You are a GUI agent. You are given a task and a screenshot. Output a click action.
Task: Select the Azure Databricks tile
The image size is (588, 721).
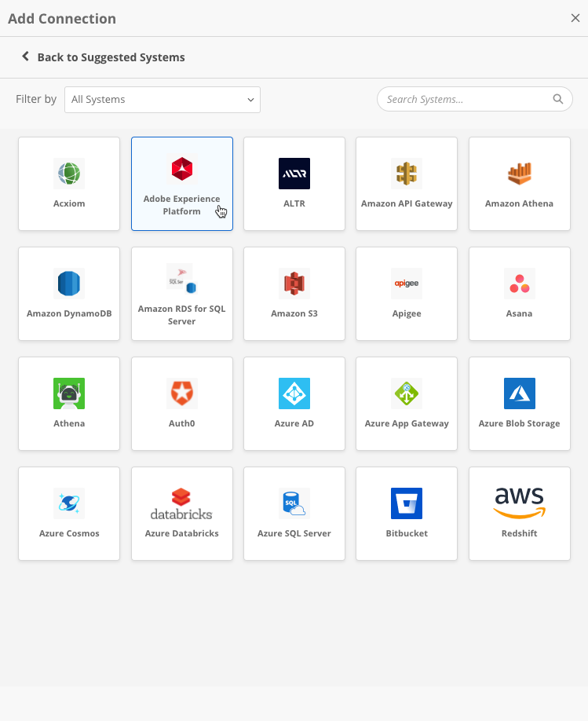pyautogui.click(x=182, y=514)
